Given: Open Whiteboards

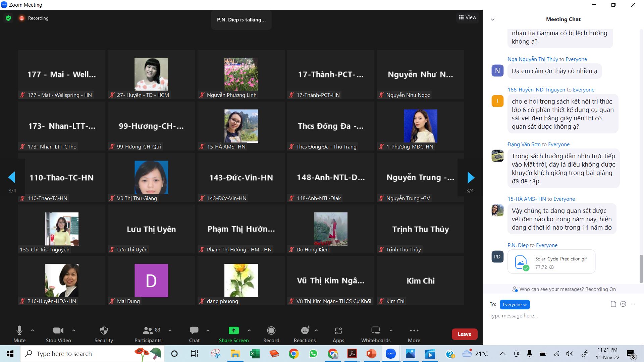Looking at the screenshot, I should coord(376,334).
